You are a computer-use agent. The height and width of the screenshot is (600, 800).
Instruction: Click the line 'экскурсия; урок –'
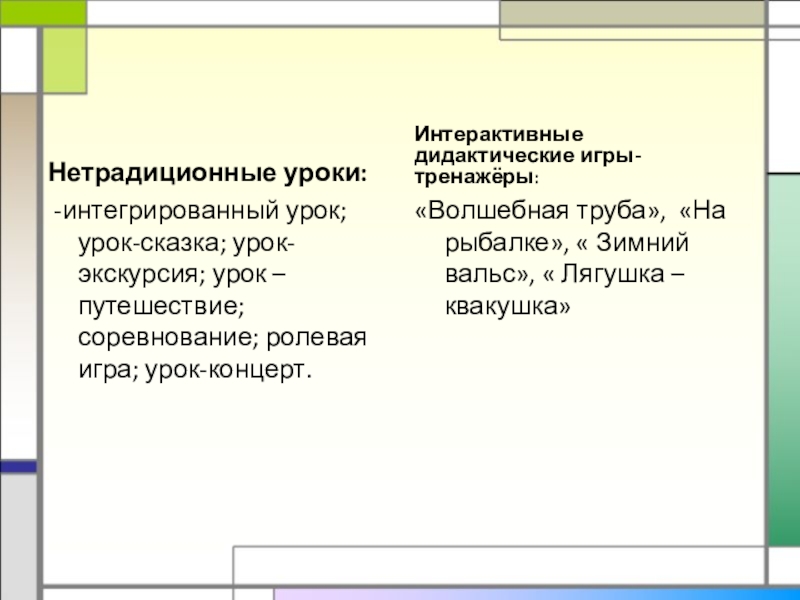tap(182, 274)
